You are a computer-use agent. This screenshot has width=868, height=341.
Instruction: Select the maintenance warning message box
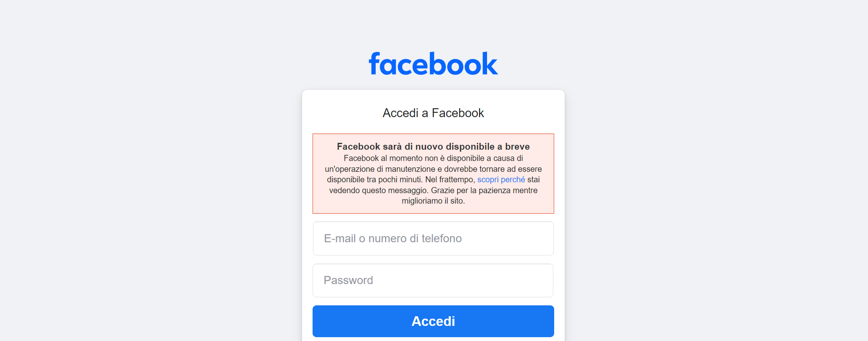pyautogui.click(x=433, y=173)
